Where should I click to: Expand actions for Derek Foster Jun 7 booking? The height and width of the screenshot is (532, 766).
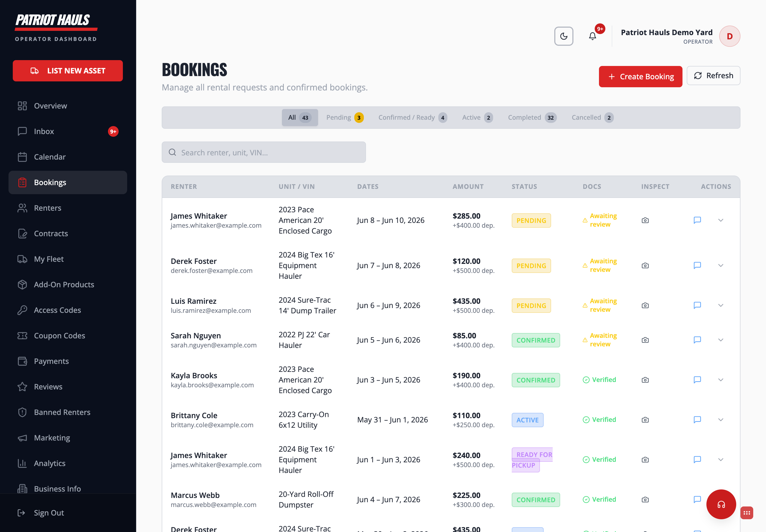click(x=720, y=266)
